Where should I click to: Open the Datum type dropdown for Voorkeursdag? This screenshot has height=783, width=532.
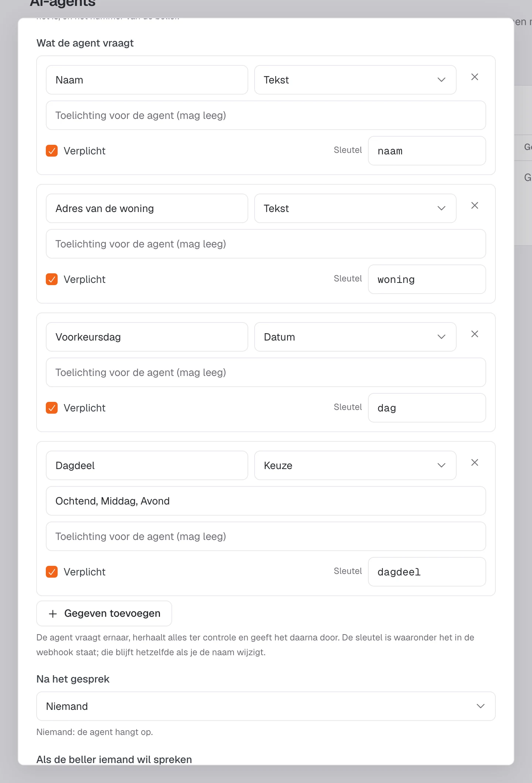355,337
